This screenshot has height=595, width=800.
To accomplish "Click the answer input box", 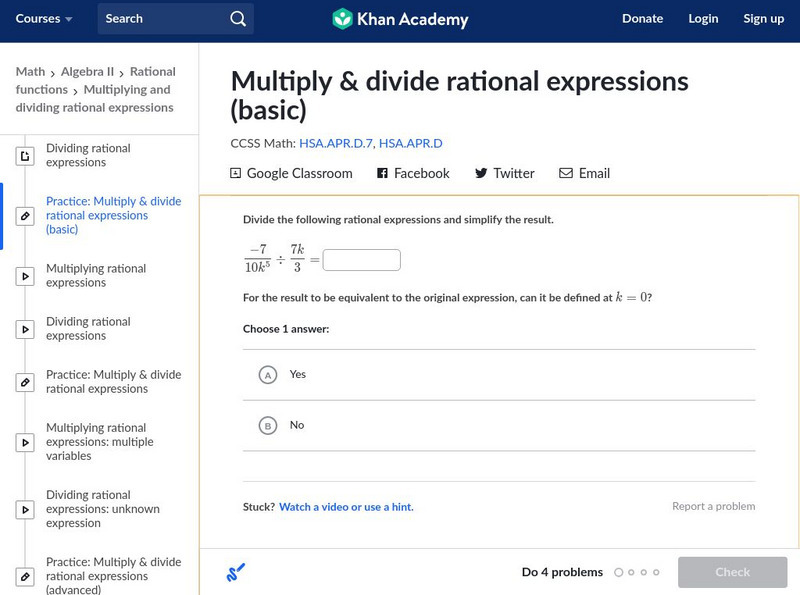I will (x=362, y=258).
